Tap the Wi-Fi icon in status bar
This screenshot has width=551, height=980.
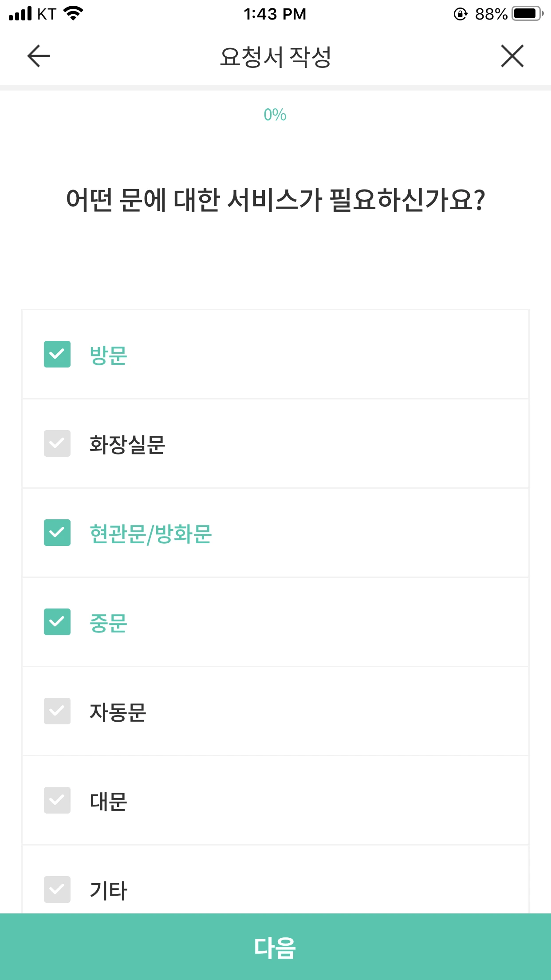click(74, 13)
